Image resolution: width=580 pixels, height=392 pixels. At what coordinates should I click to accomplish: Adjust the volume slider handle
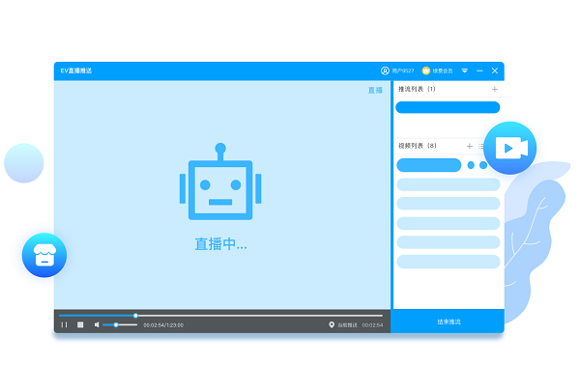116,324
